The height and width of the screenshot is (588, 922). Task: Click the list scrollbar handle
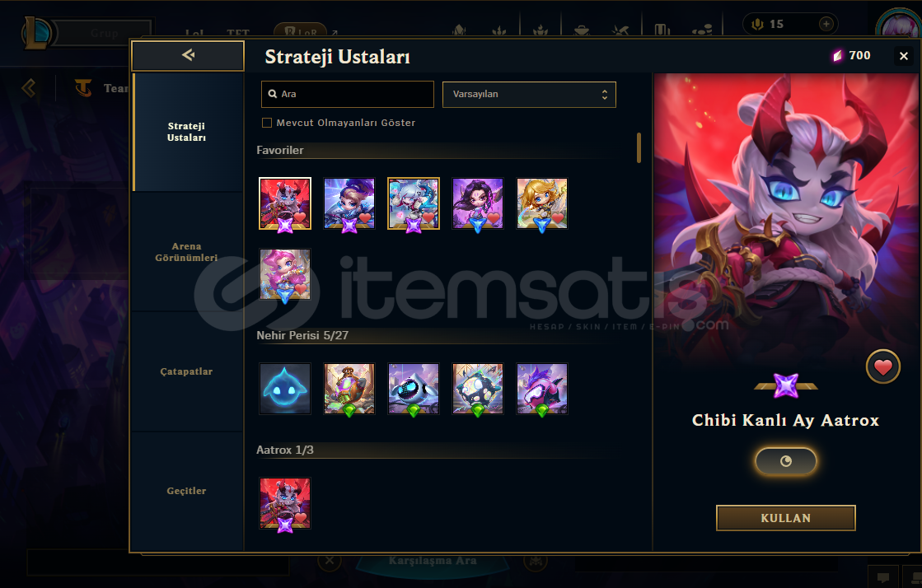(x=639, y=147)
